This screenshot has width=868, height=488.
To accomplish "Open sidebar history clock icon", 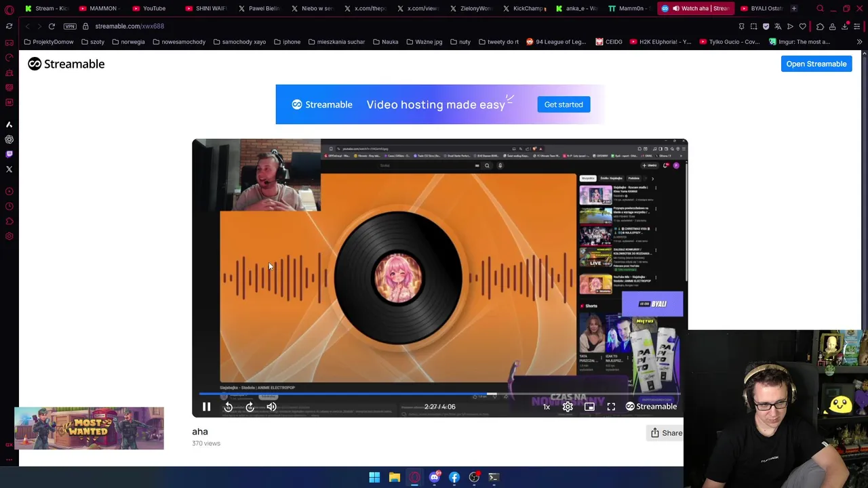I will tap(9, 206).
